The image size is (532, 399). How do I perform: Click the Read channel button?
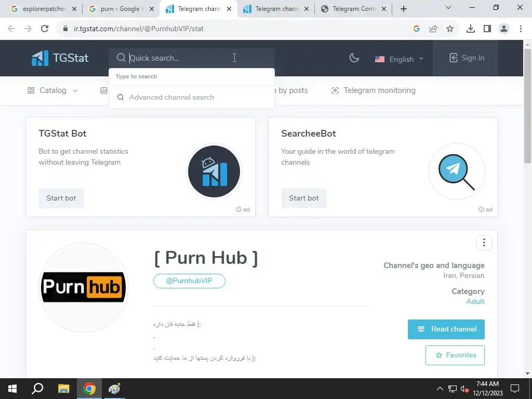446,329
